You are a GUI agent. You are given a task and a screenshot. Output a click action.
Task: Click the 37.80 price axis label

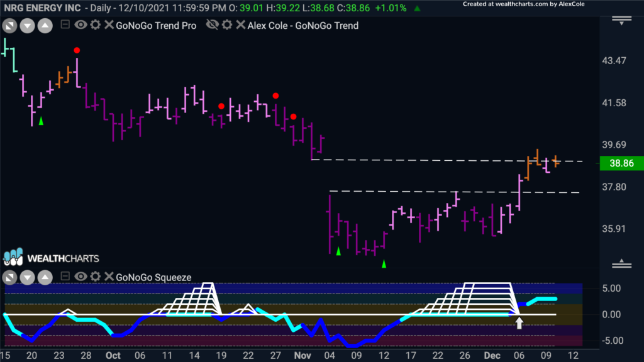coord(614,187)
